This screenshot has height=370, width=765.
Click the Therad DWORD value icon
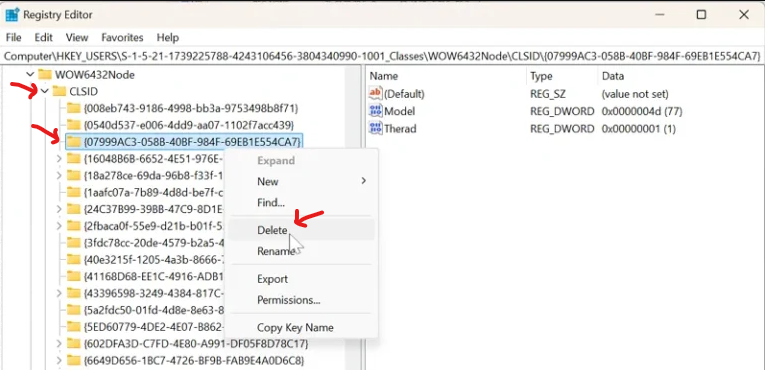tap(375, 129)
